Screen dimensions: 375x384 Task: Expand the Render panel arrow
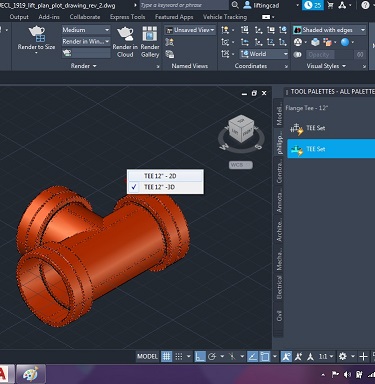click(x=94, y=66)
